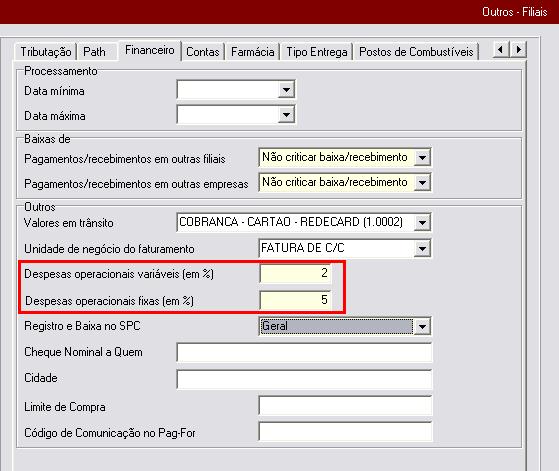Click Despesas operacionais fixas percentage field
Screen dimensions: 559x471
pyautogui.click(x=296, y=300)
